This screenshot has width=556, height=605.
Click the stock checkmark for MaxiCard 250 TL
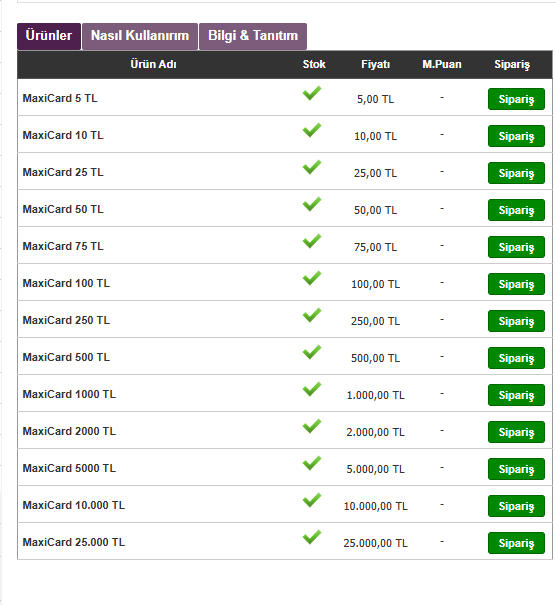(x=312, y=315)
